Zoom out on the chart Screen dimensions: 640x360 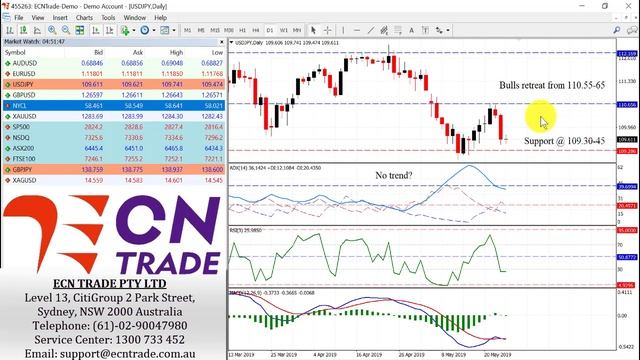(66, 30)
